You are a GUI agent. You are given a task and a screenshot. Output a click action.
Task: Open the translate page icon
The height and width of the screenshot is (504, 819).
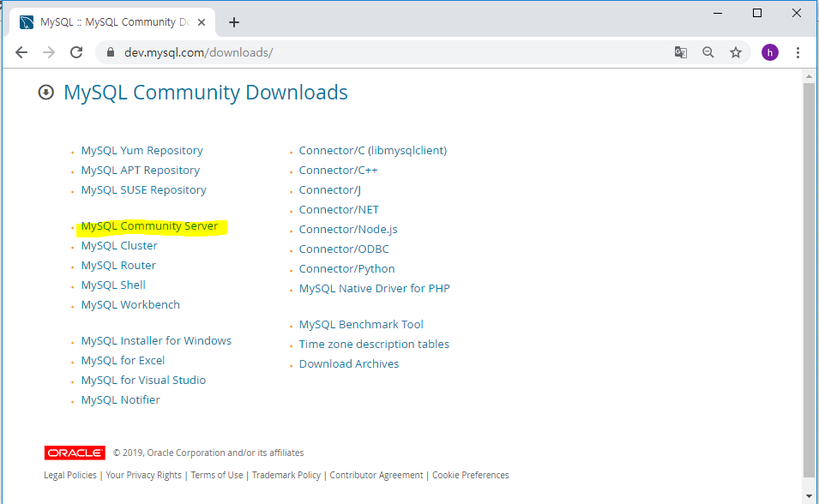681,52
